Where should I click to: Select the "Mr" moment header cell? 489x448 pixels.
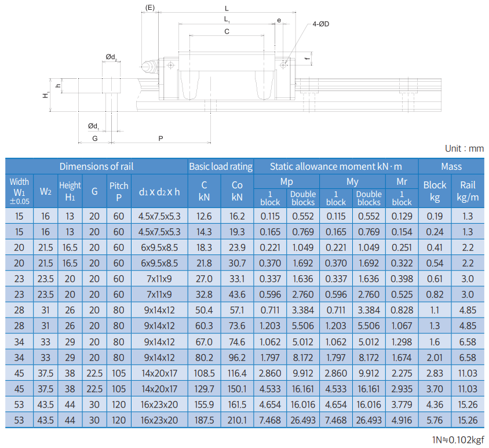coord(402,181)
